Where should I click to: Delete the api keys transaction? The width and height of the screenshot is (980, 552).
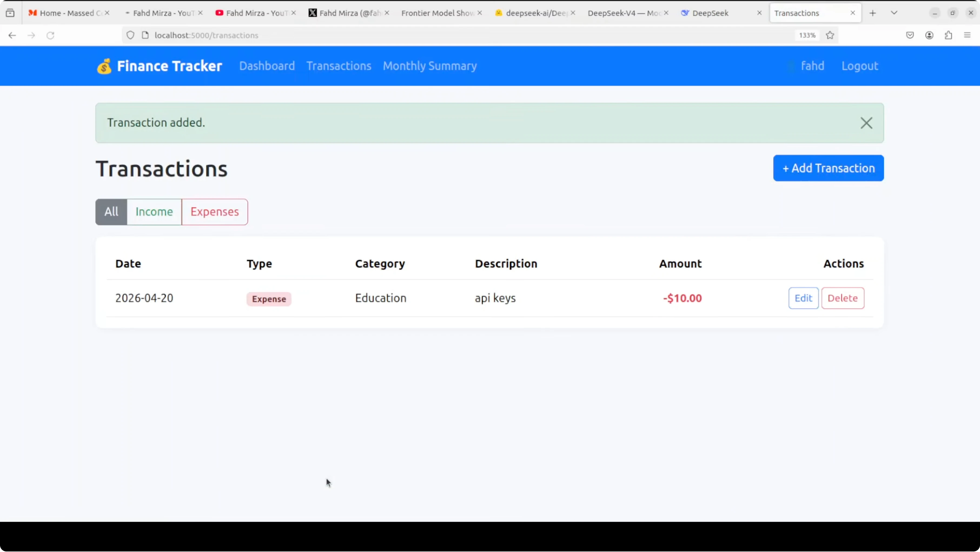[842, 298]
